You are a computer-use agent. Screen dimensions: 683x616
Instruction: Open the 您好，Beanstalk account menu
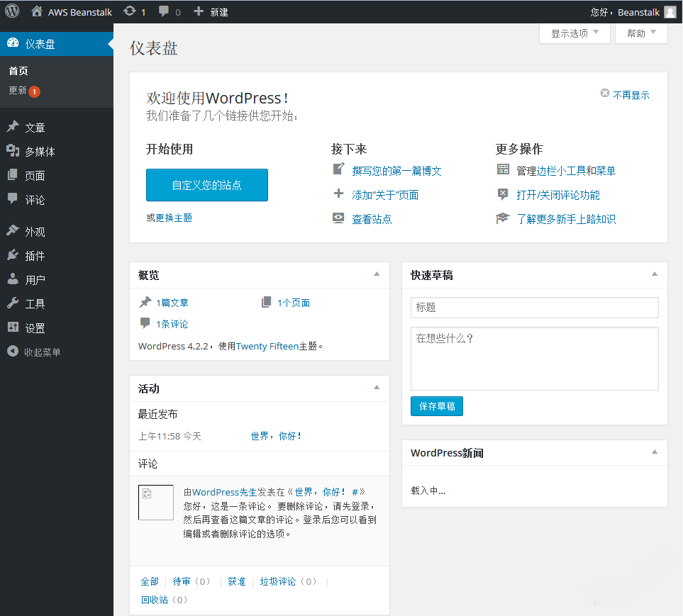pos(633,12)
